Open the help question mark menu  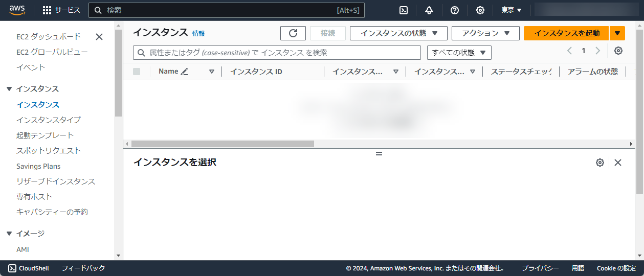[x=455, y=10]
